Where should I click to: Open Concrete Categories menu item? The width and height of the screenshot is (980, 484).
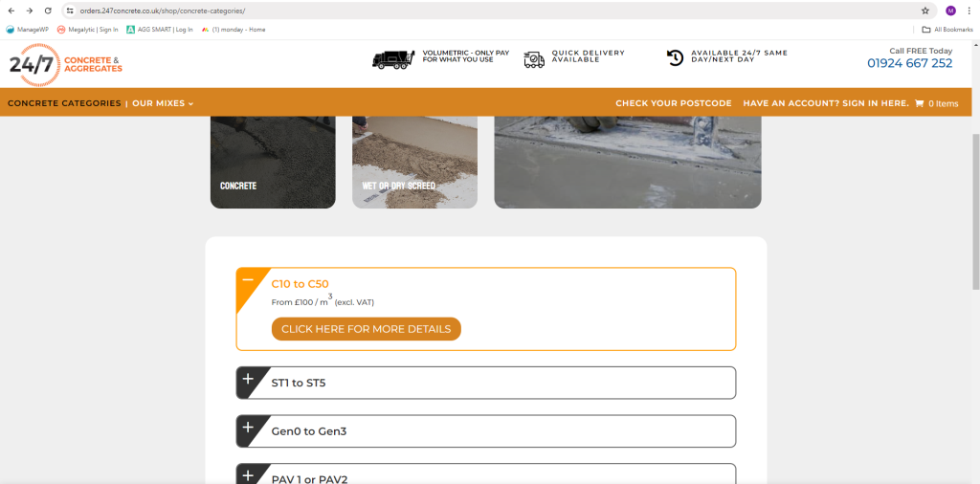[x=64, y=103]
